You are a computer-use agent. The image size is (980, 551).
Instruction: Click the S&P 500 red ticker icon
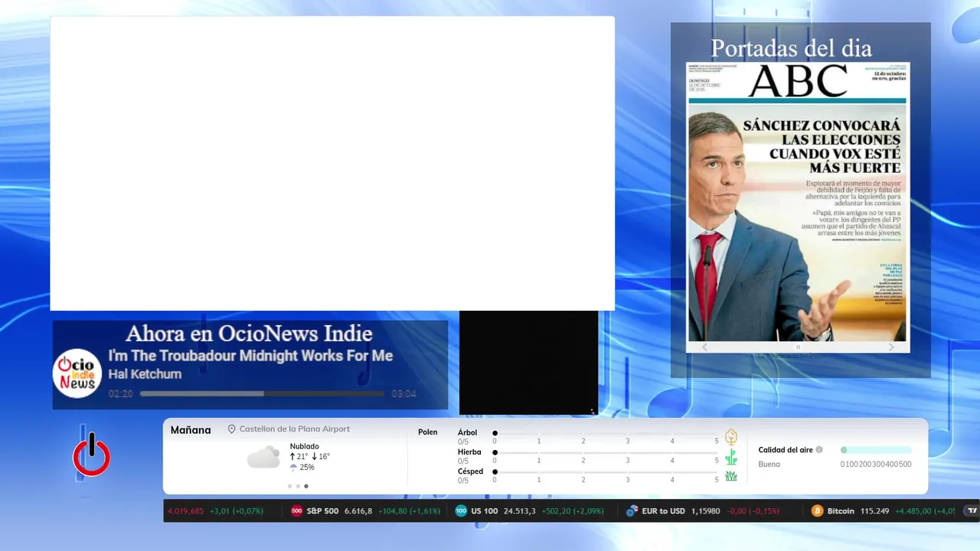pos(297,510)
